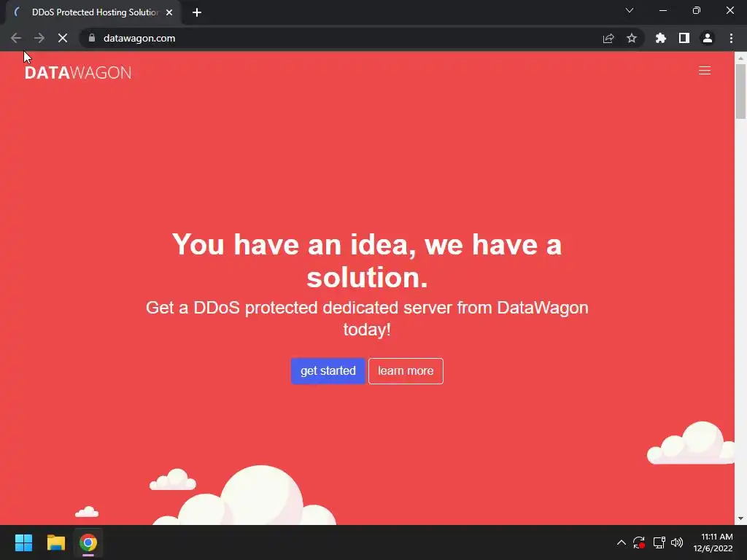
Task: Click Chrome icon in taskbar
Action: click(x=88, y=542)
